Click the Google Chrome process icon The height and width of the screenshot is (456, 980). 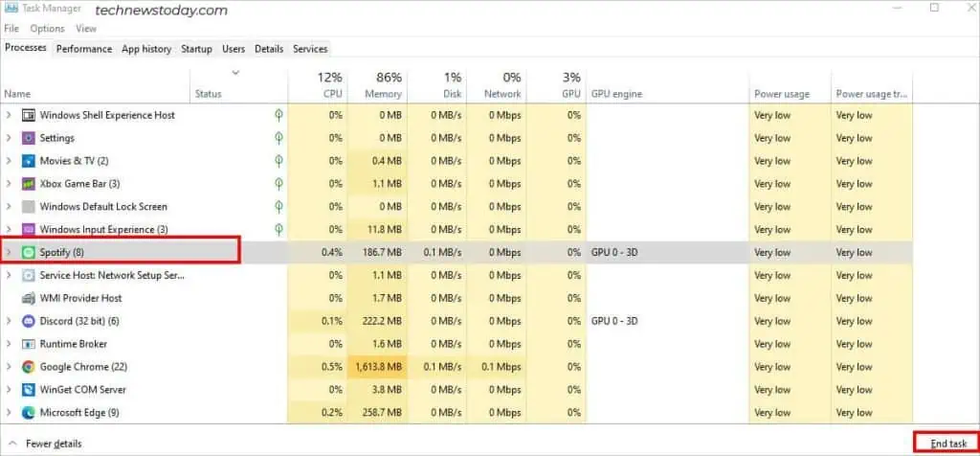click(28, 367)
